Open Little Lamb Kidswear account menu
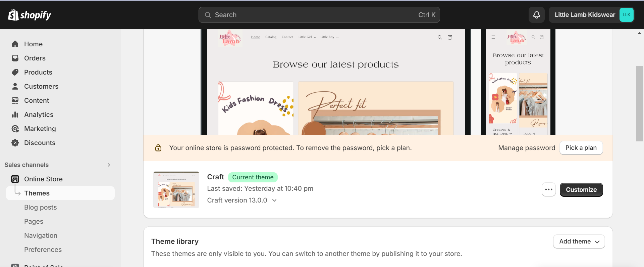Image resolution: width=644 pixels, height=267 pixels. 591,15
